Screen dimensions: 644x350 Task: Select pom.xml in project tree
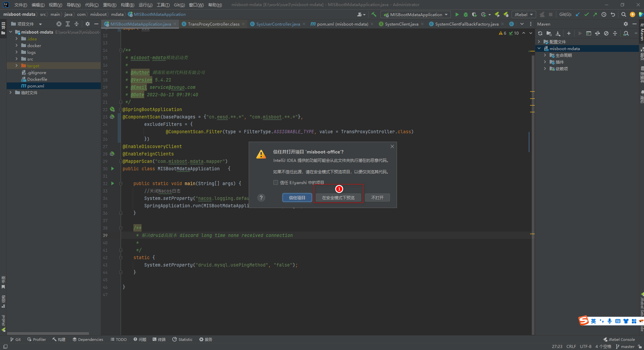(54, 86)
